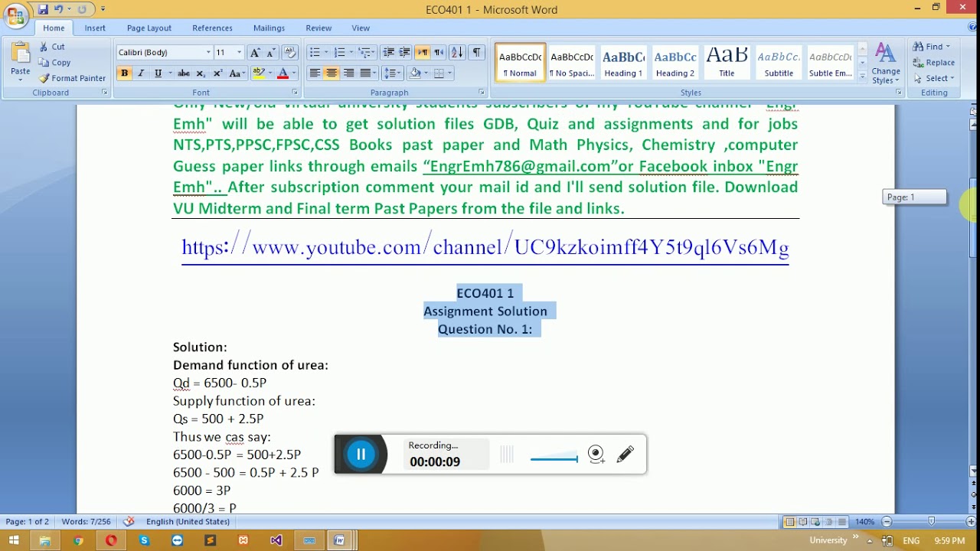The height and width of the screenshot is (551, 980).
Task: Center align text
Action: point(332,73)
